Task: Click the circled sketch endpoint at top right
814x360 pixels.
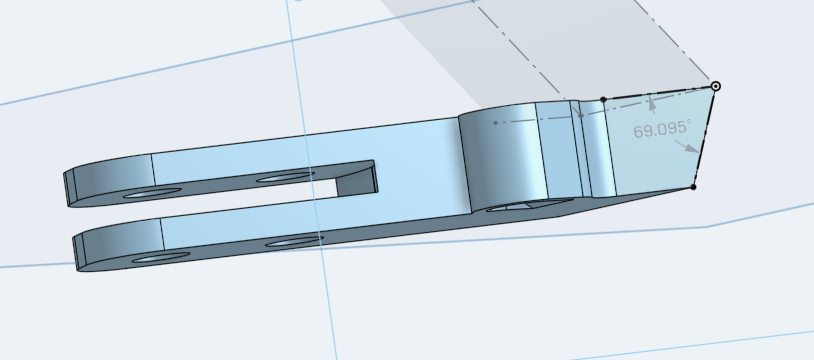Action: coord(715,86)
